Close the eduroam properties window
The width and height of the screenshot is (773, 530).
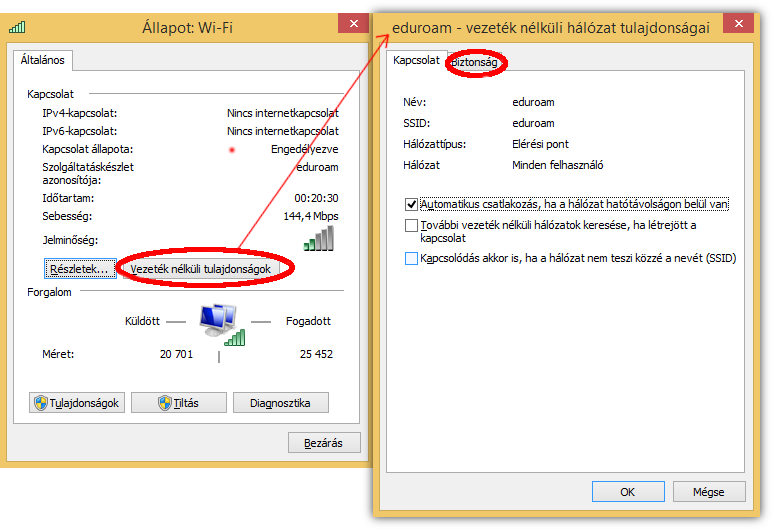(738, 24)
